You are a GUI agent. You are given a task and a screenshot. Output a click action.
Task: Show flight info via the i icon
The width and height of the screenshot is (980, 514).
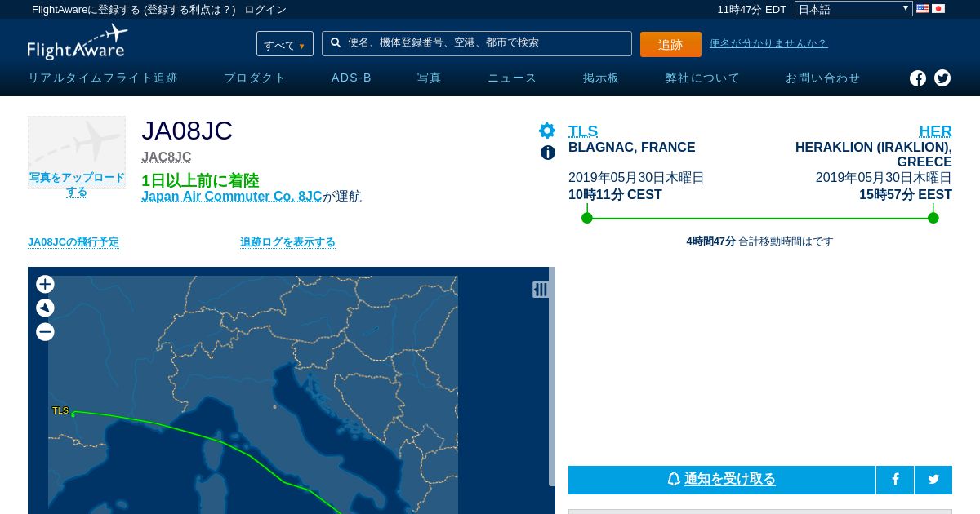pos(548,153)
